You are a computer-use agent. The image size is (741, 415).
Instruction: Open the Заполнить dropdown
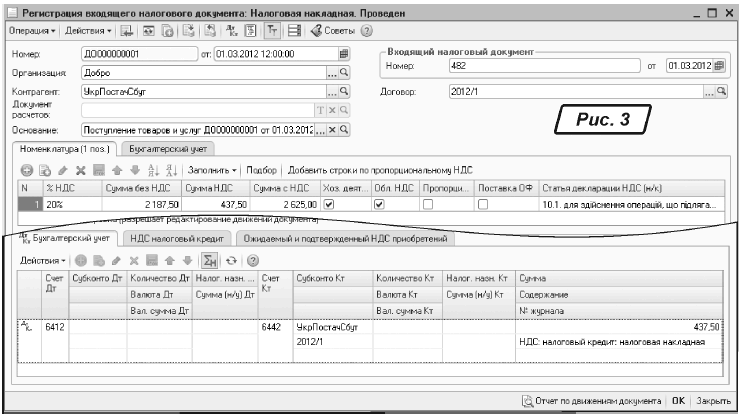[x=211, y=169]
